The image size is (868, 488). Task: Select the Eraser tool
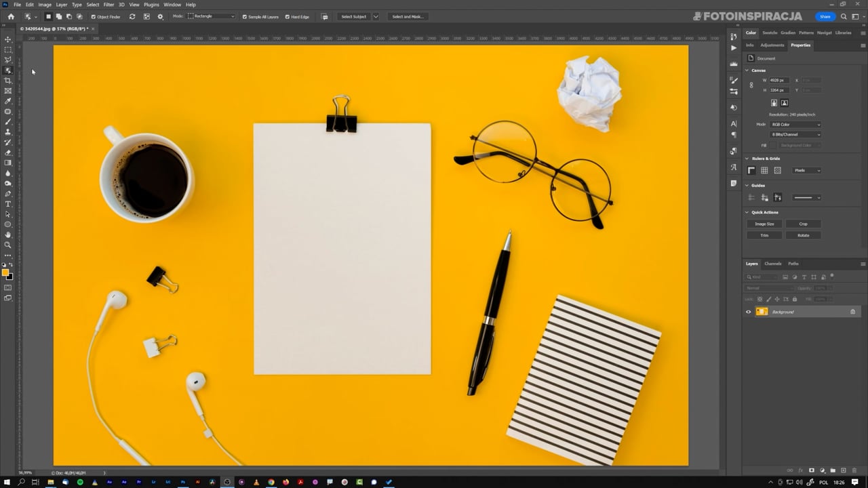click(x=8, y=152)
